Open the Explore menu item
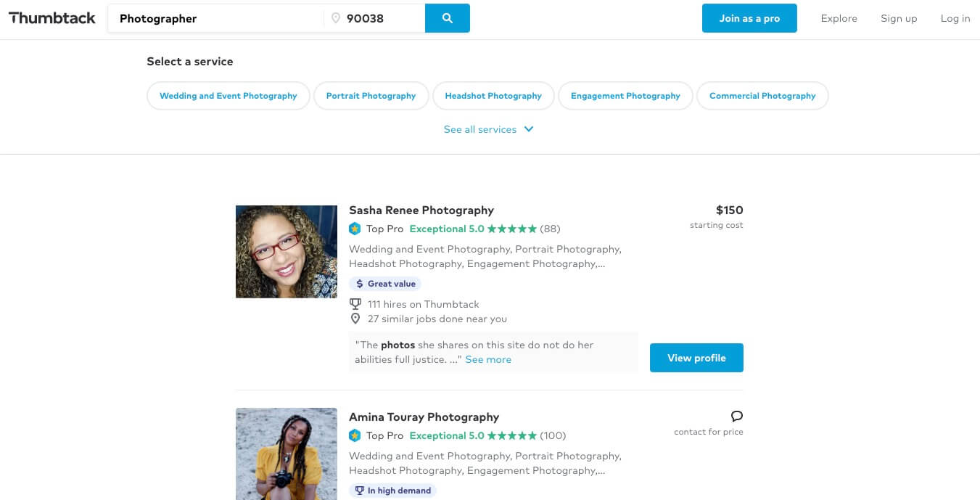980x500 pixels. click(839, 18)
